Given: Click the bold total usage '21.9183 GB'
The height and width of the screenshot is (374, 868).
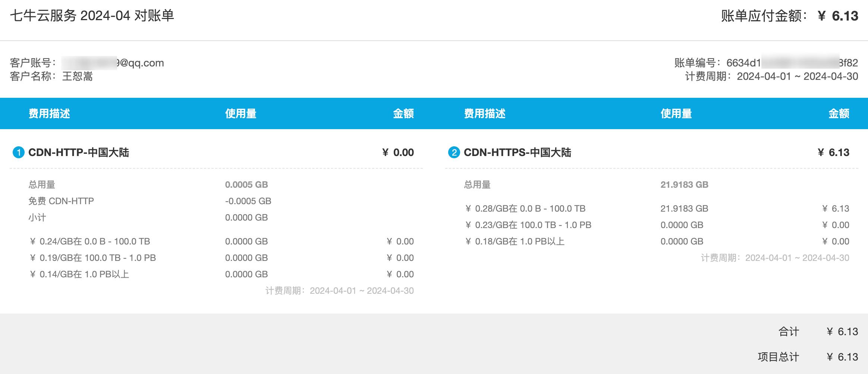Looking at the screenshot, I should pyautogui.click(x=685, y=184).
